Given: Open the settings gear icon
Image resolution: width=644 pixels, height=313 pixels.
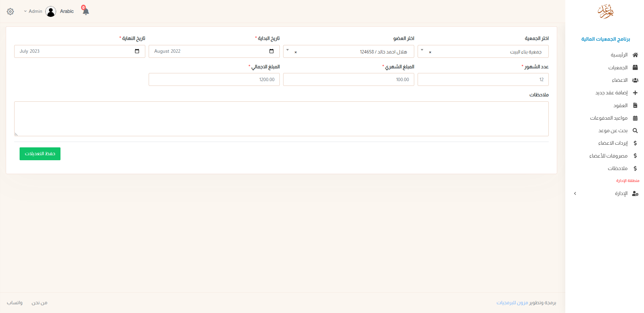Looking at the screenshot, I should (x=10, y=11).
